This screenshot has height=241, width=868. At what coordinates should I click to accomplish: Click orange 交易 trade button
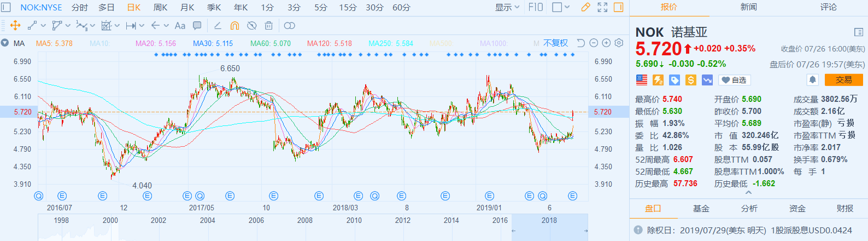[843, 80]
